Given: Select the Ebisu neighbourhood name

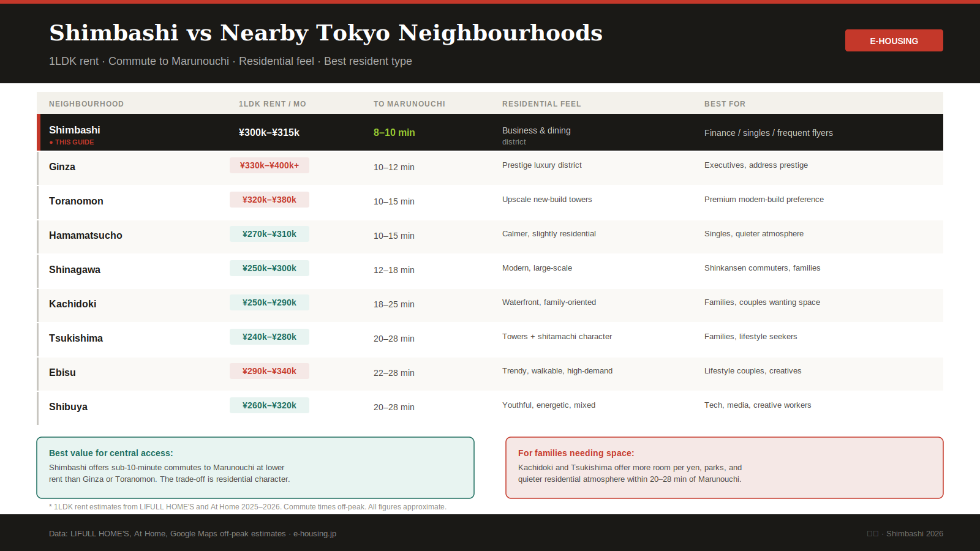Looking at the screenshot, I should (62, 372).
